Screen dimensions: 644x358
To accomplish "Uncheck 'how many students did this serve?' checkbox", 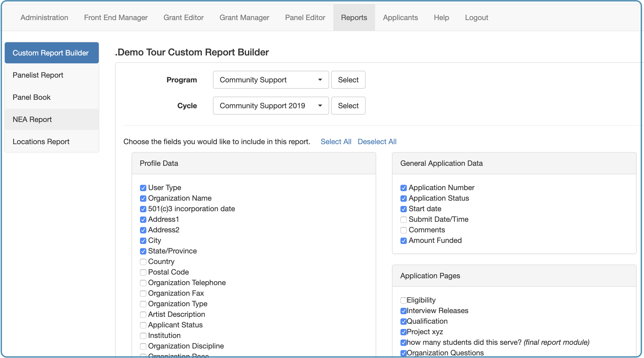I will [x=404, y=343].
